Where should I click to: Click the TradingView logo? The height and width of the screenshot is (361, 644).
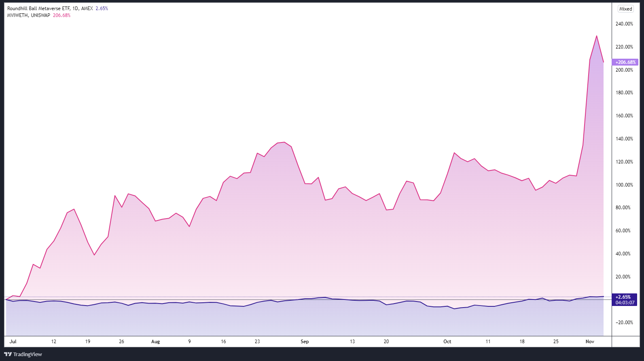(23, 354)
